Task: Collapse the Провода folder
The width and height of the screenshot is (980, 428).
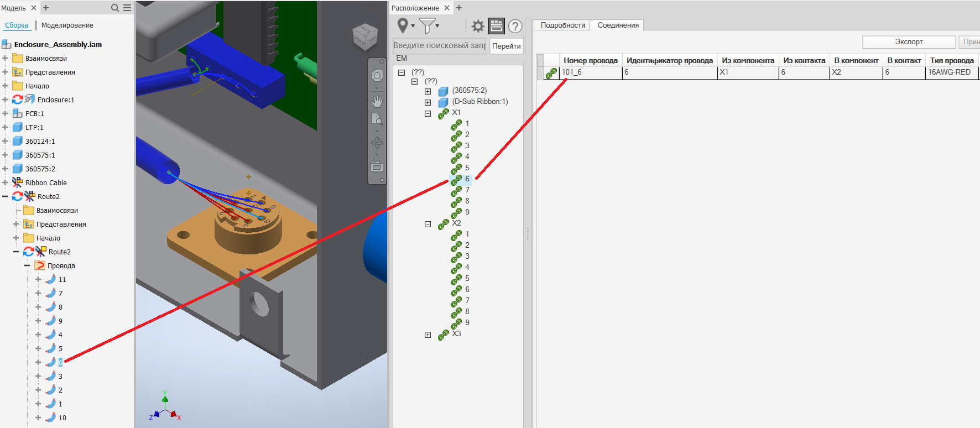Action: pyautogui.click(x=27, y=265)
